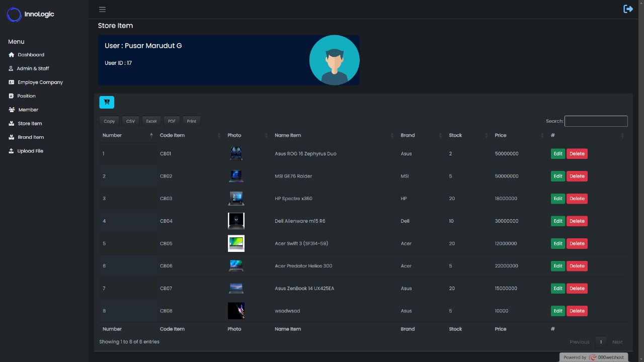Click the CB06 item photo thumbnail
The height and width of the screenshot is (362, 644).
coord(236,265)
